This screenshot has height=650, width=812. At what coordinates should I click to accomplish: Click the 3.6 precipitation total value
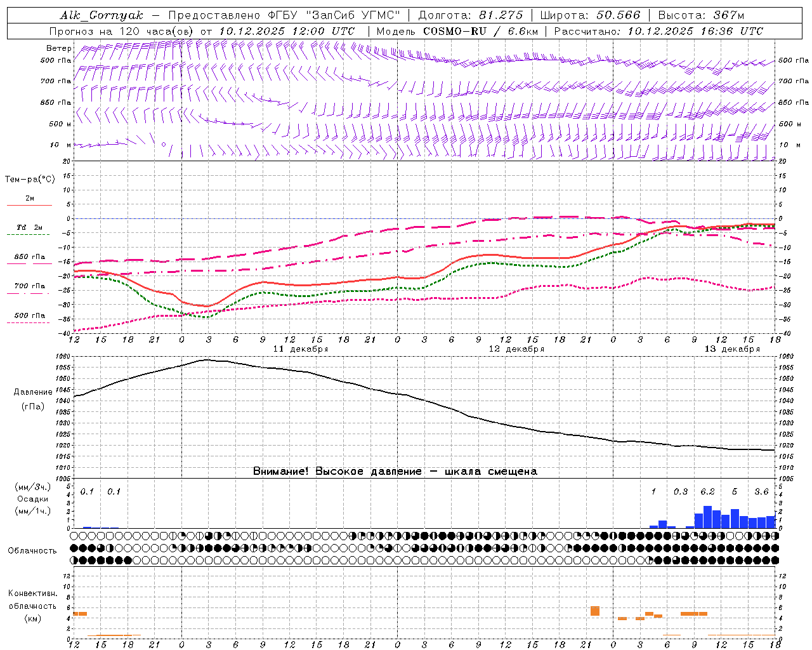(761, 492)
